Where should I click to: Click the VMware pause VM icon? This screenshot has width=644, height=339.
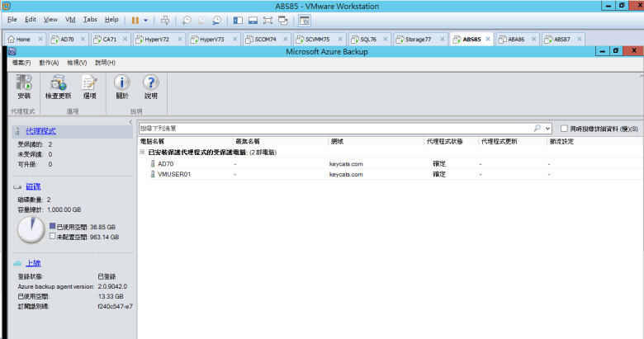point(135,19)
